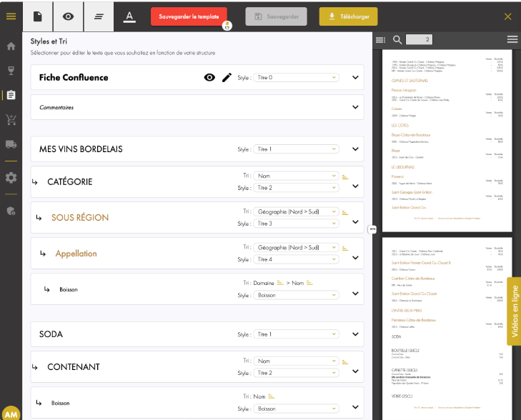Switch to the text underline style tab
521x420 pixels.
tap(129, 16)
